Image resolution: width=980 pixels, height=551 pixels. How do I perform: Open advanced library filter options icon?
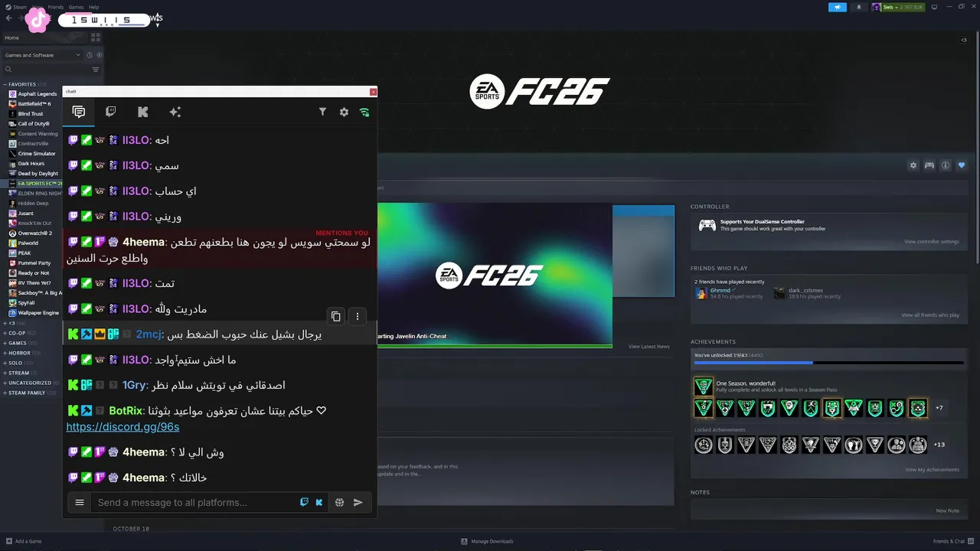96,70
